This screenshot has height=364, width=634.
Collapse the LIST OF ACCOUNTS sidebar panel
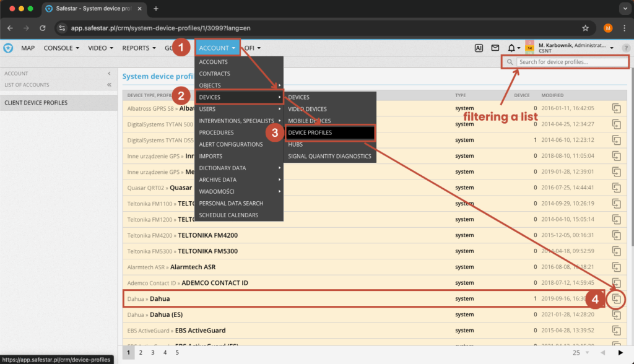(109, 85)
